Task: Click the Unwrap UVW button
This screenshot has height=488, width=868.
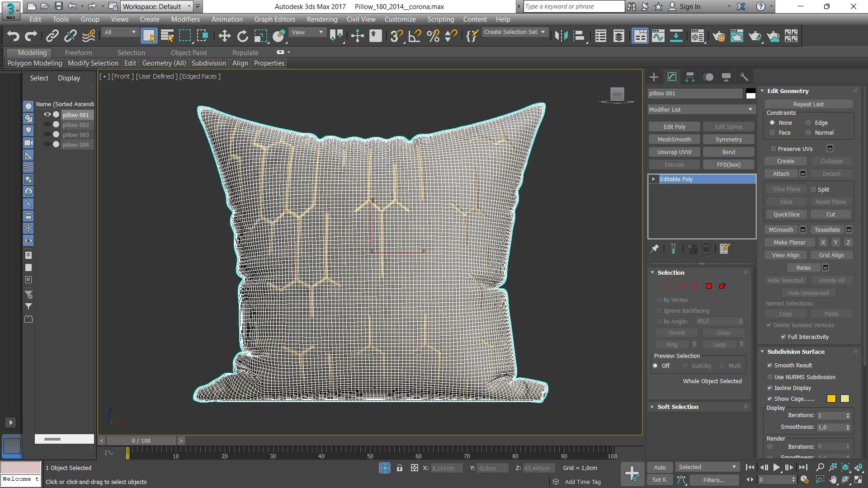Action: pos(674,152)
